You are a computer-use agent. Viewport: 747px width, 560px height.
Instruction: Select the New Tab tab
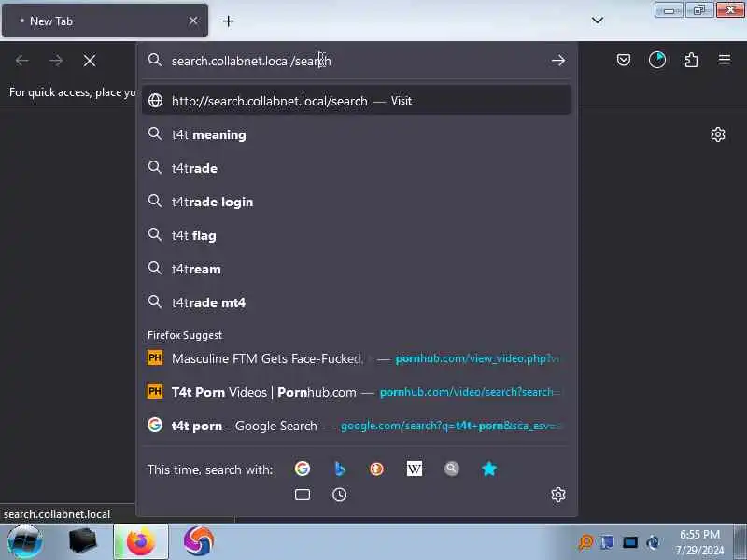tap(105, 21)
